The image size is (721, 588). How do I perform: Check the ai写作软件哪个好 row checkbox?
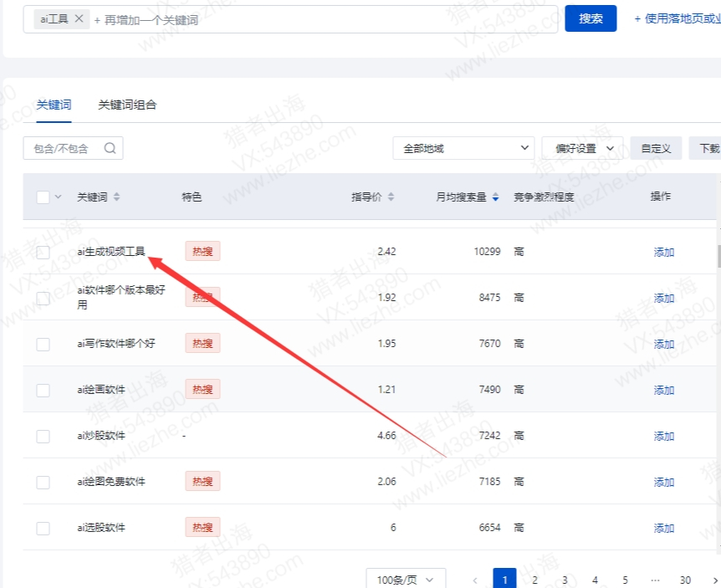(43, 345)
